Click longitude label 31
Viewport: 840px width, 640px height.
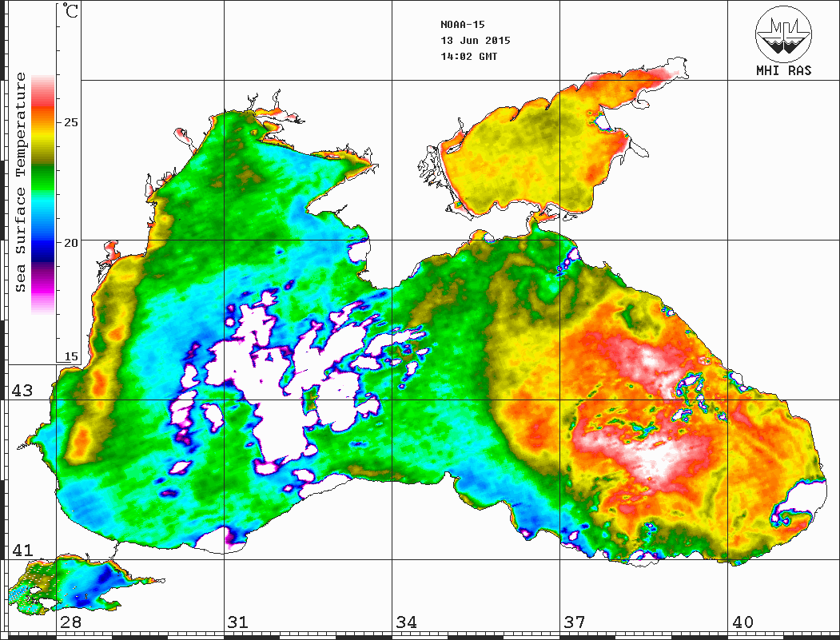pos(238,622)
